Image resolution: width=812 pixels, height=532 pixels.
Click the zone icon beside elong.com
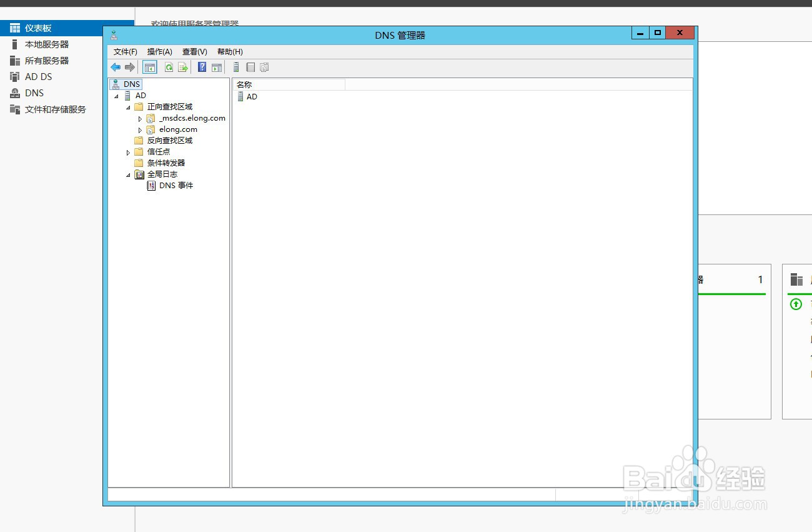pyautogui.click(x=151, y=129)
